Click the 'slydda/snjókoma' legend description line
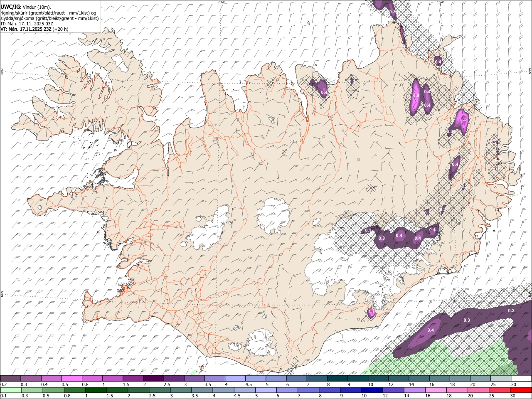 coord(49,18)
